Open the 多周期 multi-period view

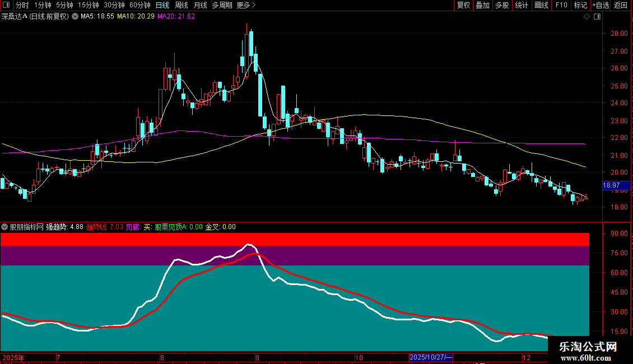point(222,5)
